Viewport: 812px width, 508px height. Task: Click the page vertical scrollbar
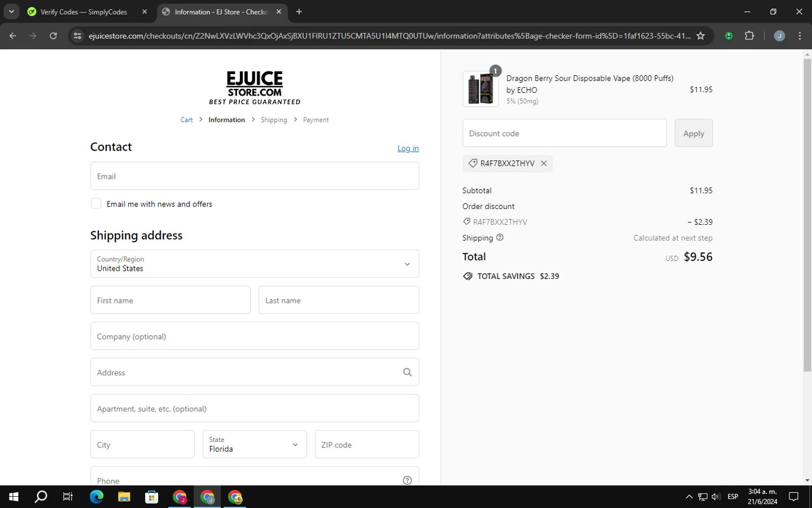coord(807,214)
